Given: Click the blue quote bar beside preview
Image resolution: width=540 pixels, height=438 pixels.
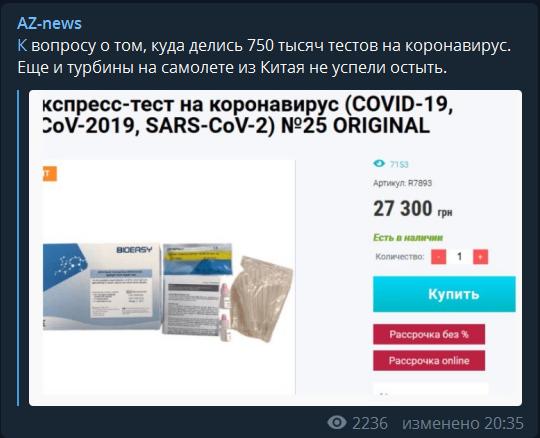Looking at the screenshot, I should click(18, 248).
